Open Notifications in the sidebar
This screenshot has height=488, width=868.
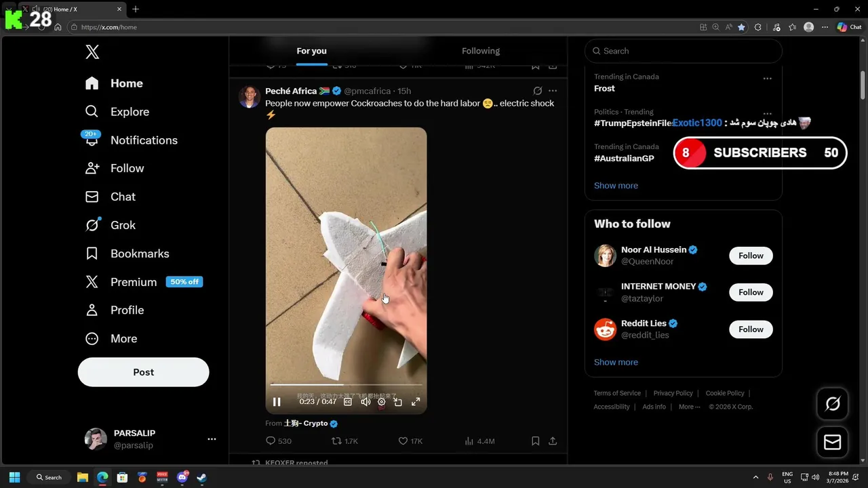point(131,140)
